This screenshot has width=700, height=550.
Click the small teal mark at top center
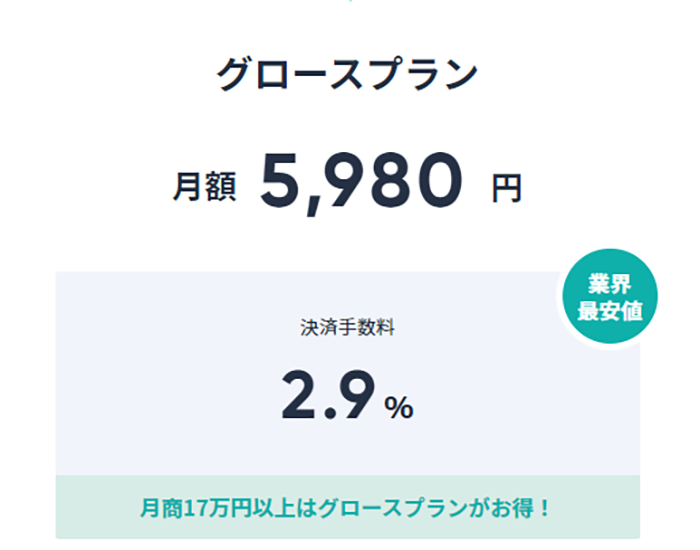click(x=349, y=2)
